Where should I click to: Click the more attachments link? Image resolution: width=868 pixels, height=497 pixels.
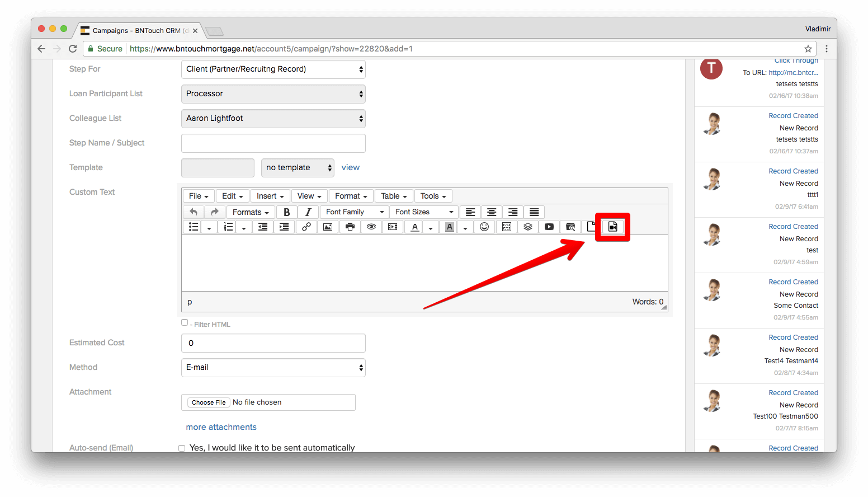[x=221, y=427]
